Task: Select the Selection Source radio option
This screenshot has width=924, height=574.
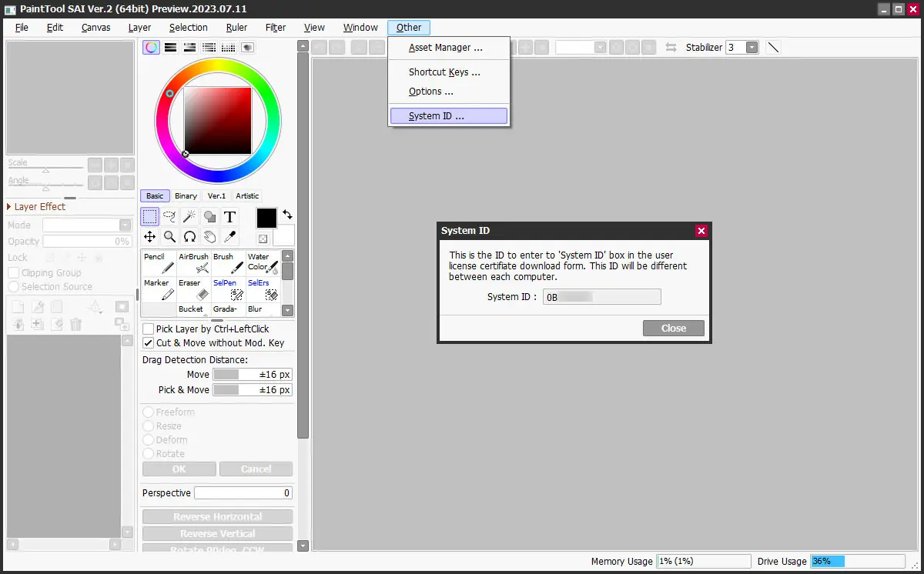Action: [x=14, y=287]
